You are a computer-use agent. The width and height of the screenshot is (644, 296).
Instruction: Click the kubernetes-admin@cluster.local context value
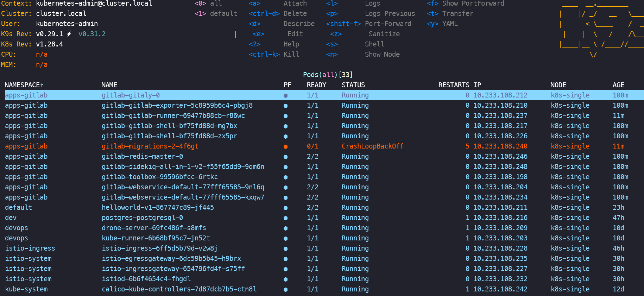click(x=94, y=4)
